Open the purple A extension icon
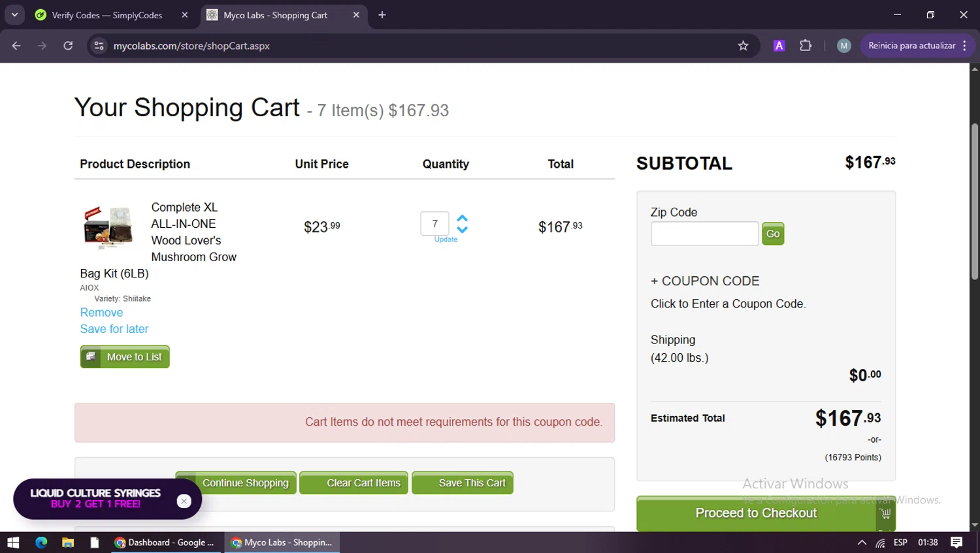Screen dimensions: 980x553 779,46
